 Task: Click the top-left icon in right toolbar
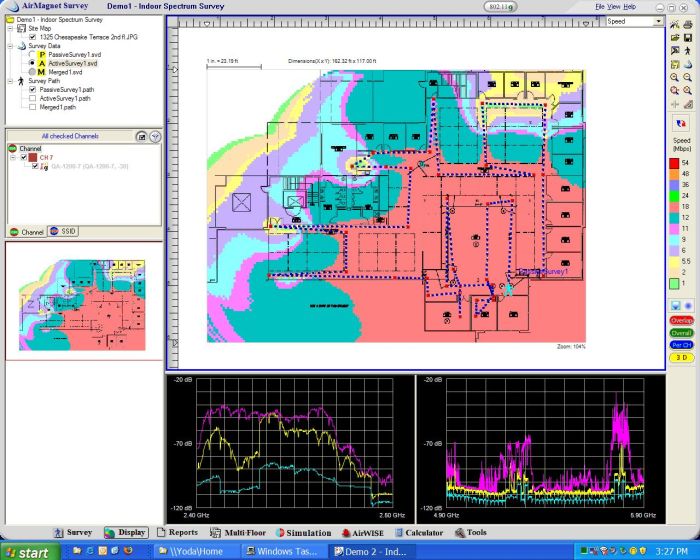click(675, 25)
